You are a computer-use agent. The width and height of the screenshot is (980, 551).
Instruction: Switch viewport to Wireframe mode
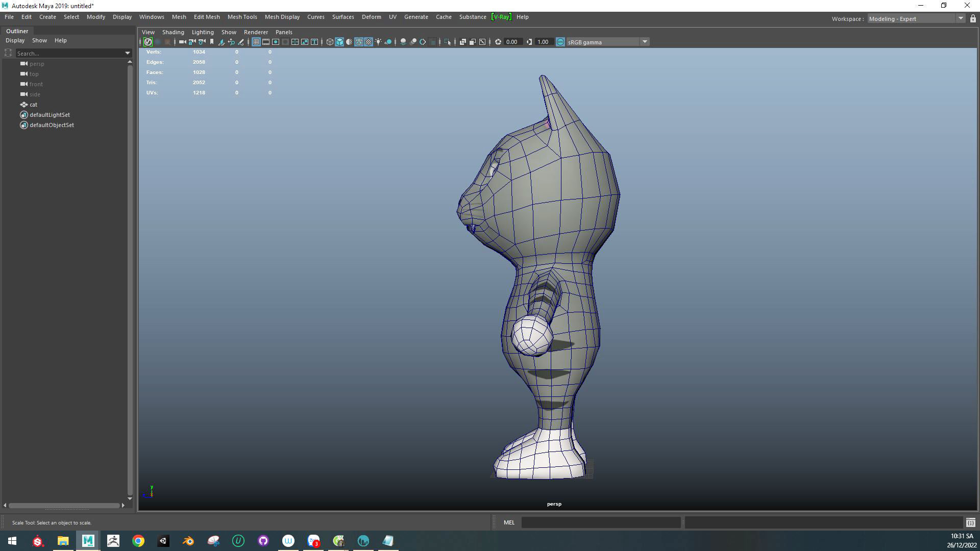point(330,42)
